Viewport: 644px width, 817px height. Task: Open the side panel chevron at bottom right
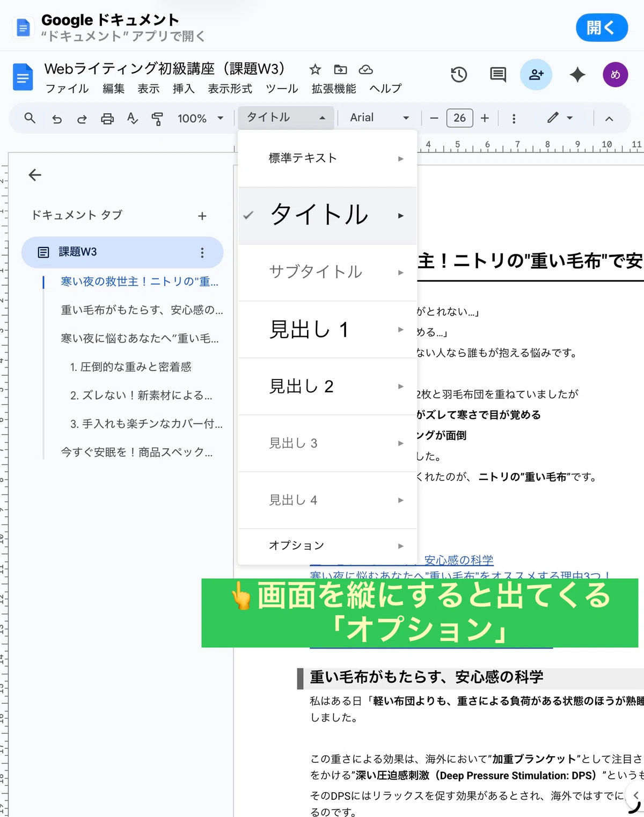point(635,795)
